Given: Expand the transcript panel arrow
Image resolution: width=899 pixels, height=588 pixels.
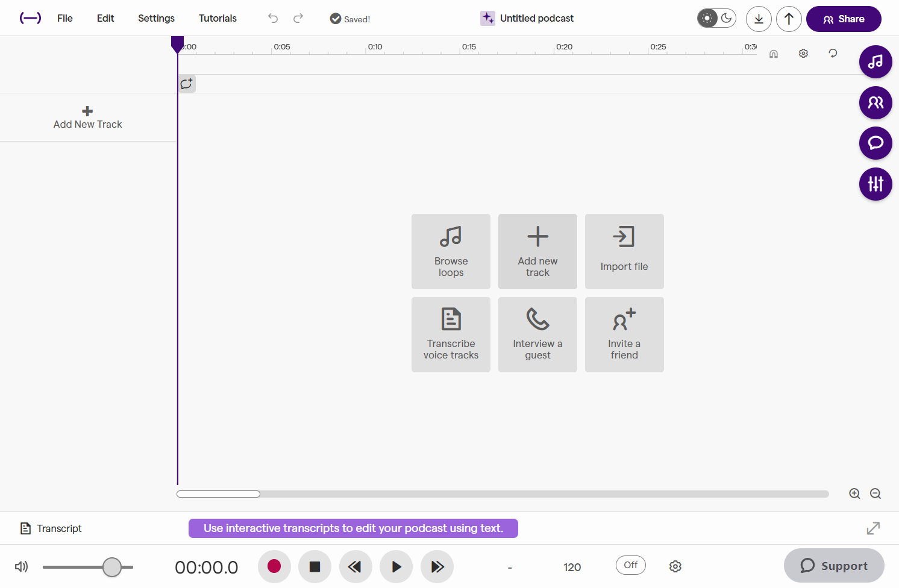Looking at the screenshot, I should [x=873, y=528].
